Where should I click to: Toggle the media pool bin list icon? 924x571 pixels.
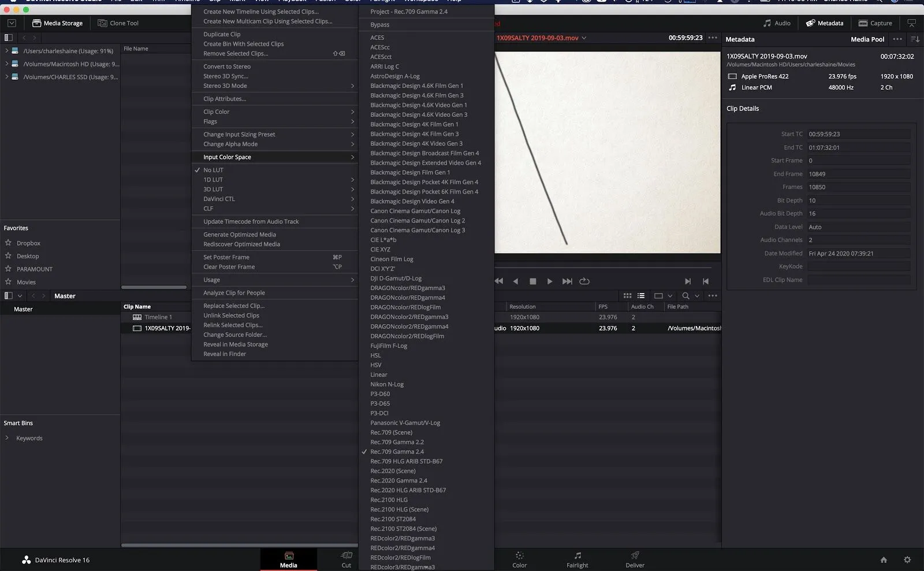click(8, 296)
